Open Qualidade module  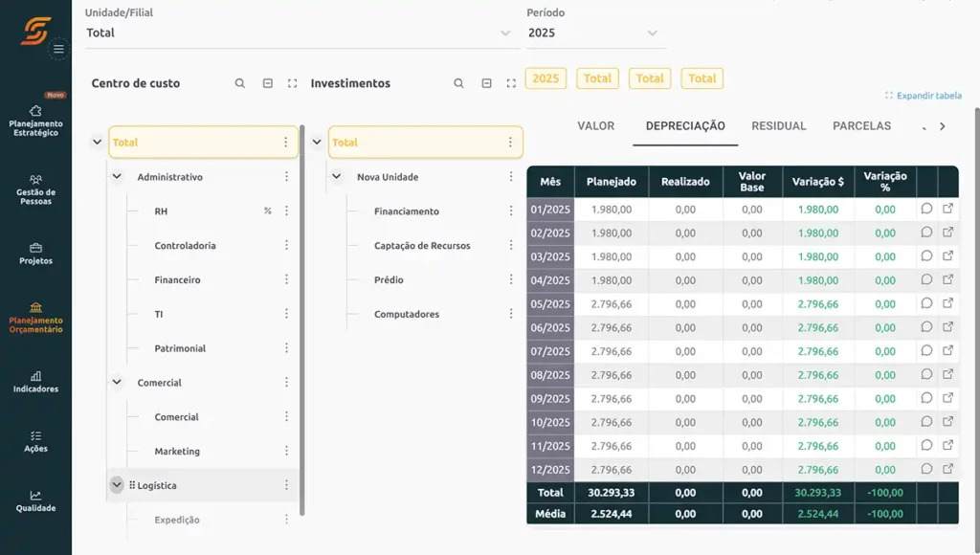pos(35,501)
